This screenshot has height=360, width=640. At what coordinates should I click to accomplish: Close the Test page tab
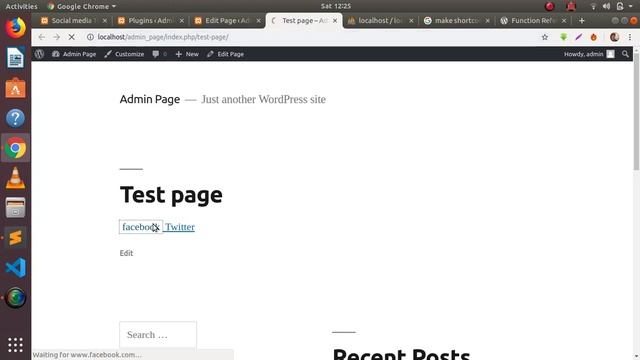(x=335, y=20)
